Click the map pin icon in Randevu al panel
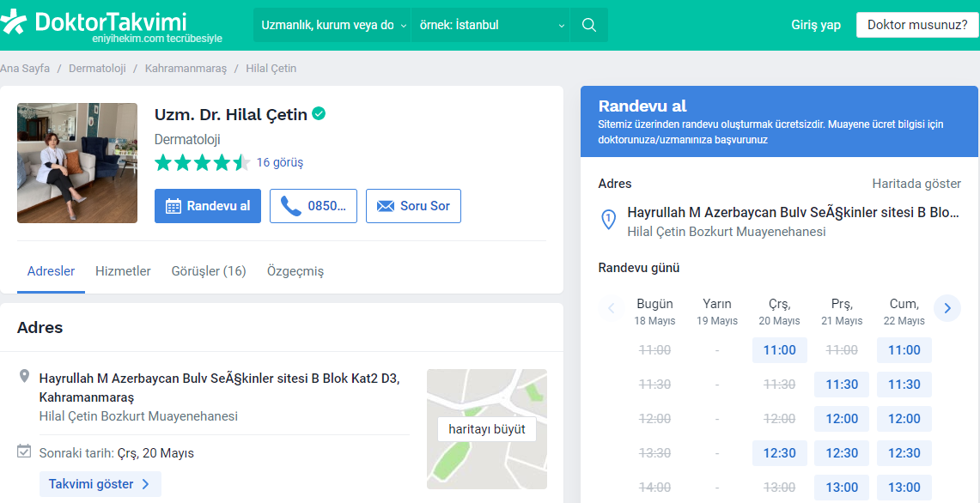This screenshot has width=980, height=503. point(608,220)
